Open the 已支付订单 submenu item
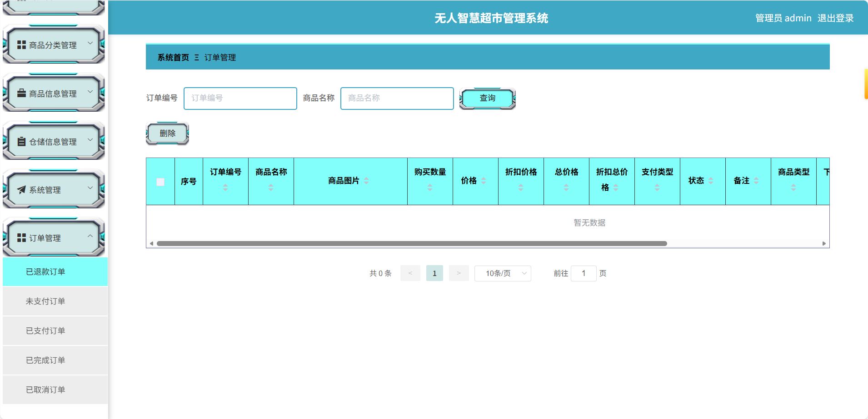868x419 pixels. pyautogui.click(x=55, y=331)
